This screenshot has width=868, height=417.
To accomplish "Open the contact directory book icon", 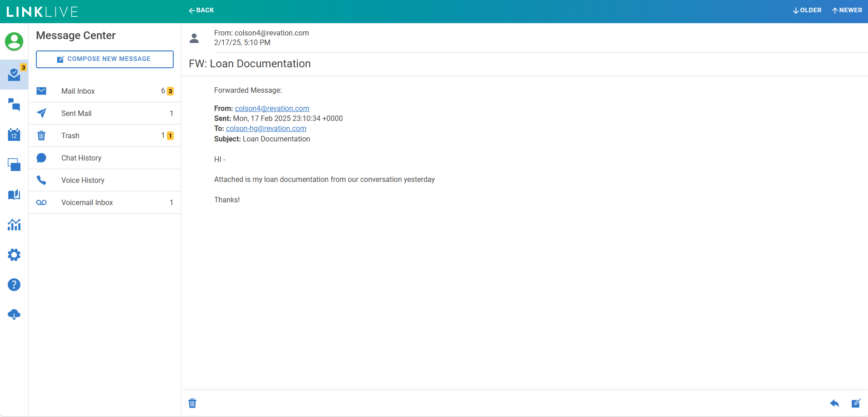I will tap(14, 195).
